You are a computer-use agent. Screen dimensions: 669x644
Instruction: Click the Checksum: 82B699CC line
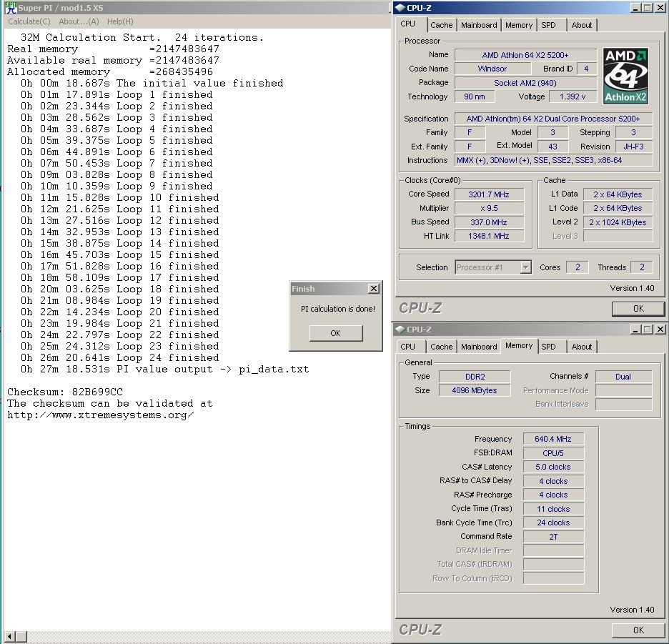(x=65, y=392)
